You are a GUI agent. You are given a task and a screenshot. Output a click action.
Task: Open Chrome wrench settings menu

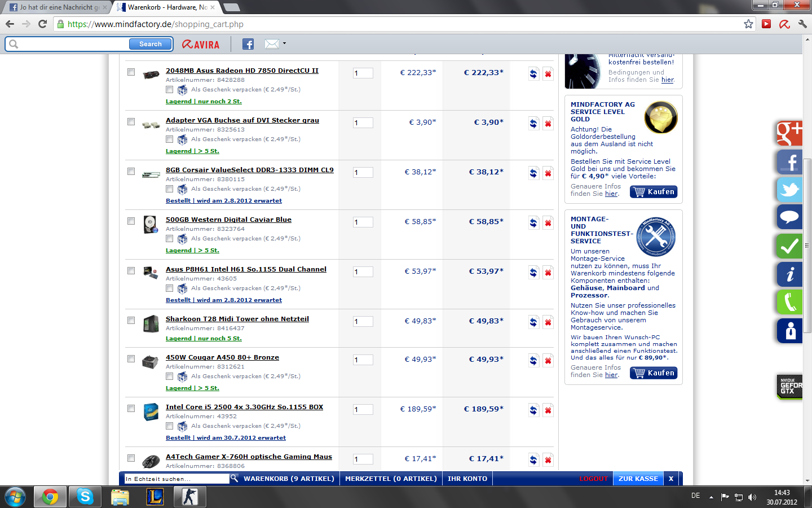click(802, 24)
